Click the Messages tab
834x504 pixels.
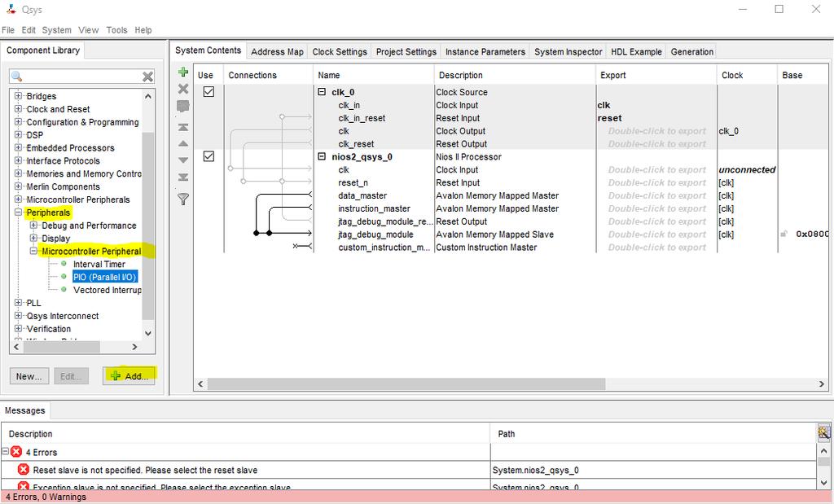tap(25, 410)
